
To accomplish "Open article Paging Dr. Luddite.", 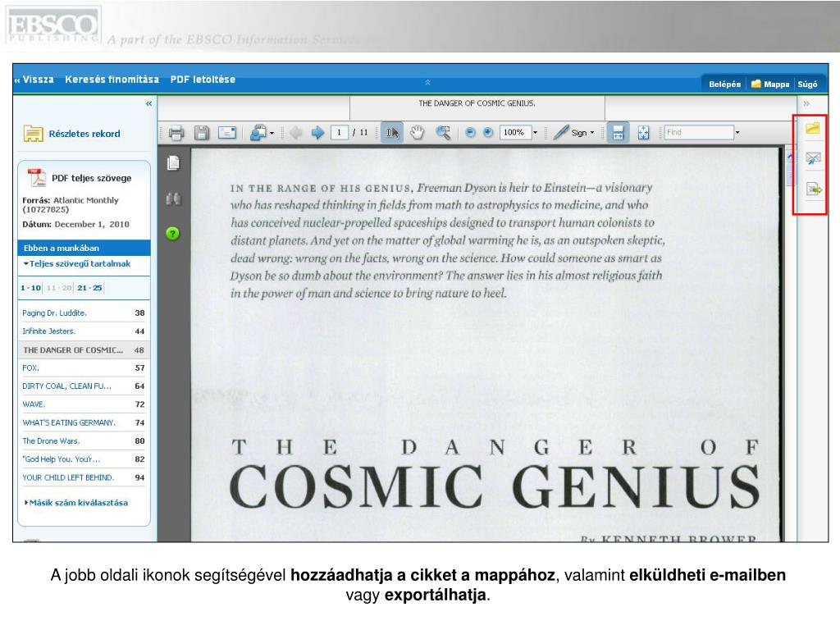I will coord(54,313).
